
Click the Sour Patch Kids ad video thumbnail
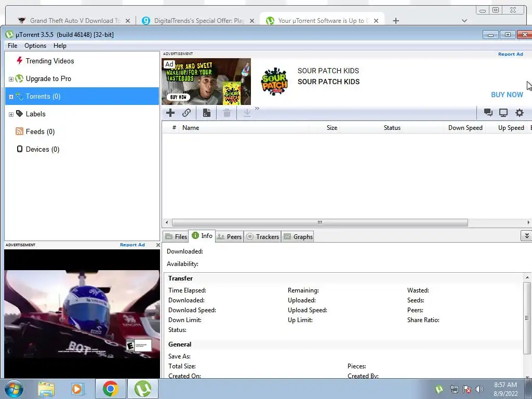206,82
